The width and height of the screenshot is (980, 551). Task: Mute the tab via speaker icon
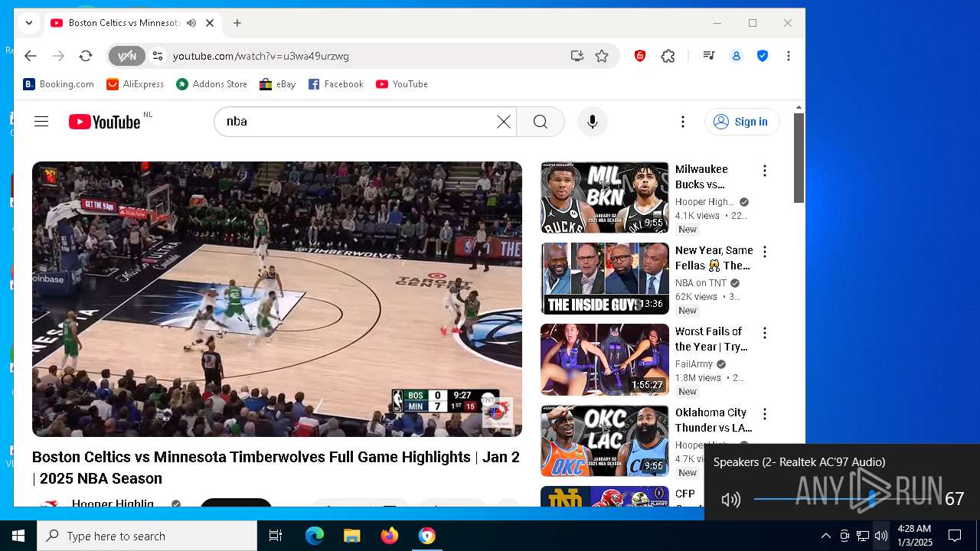pyautogui.click(x=191, y=23)
